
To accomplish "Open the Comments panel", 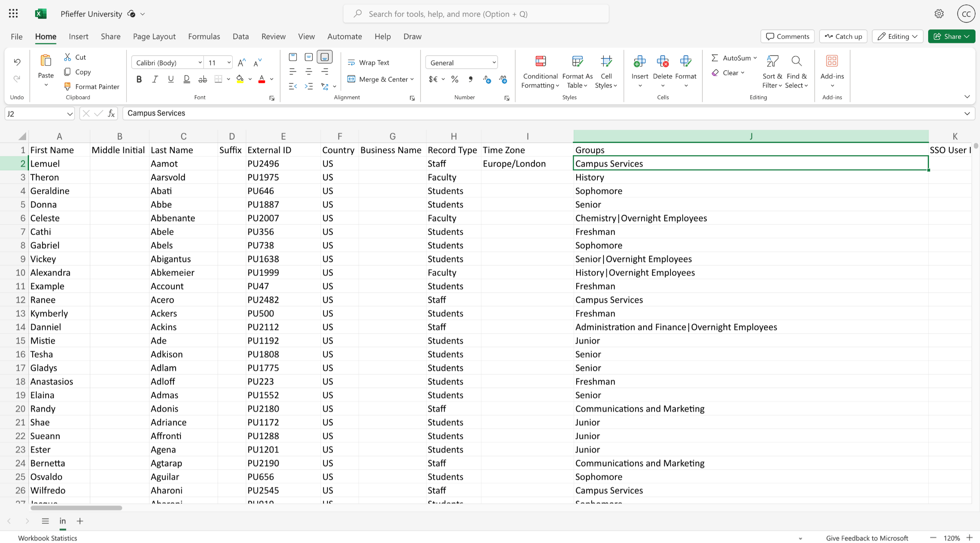I will click(787, 36).
